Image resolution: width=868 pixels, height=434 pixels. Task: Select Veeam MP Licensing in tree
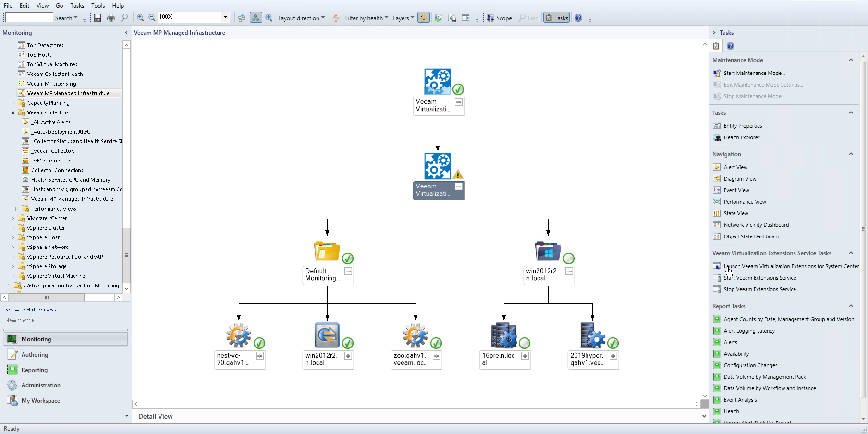(x=51, y=84)
